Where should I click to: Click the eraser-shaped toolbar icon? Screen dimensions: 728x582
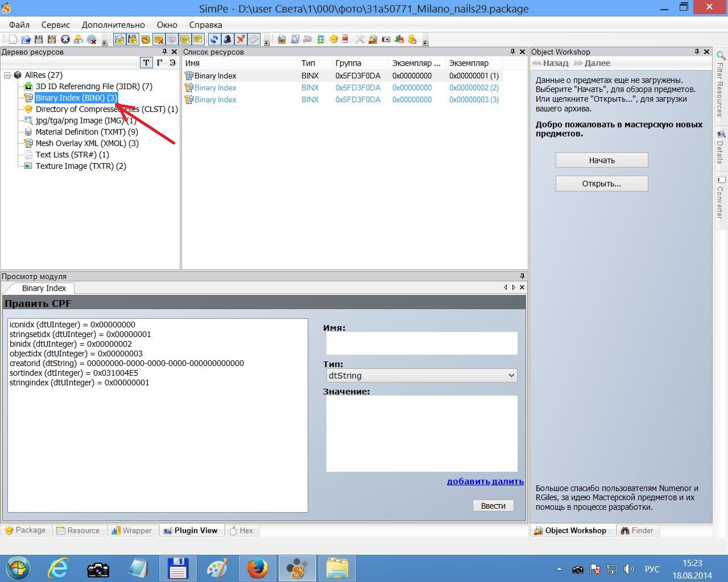(254, 39)
